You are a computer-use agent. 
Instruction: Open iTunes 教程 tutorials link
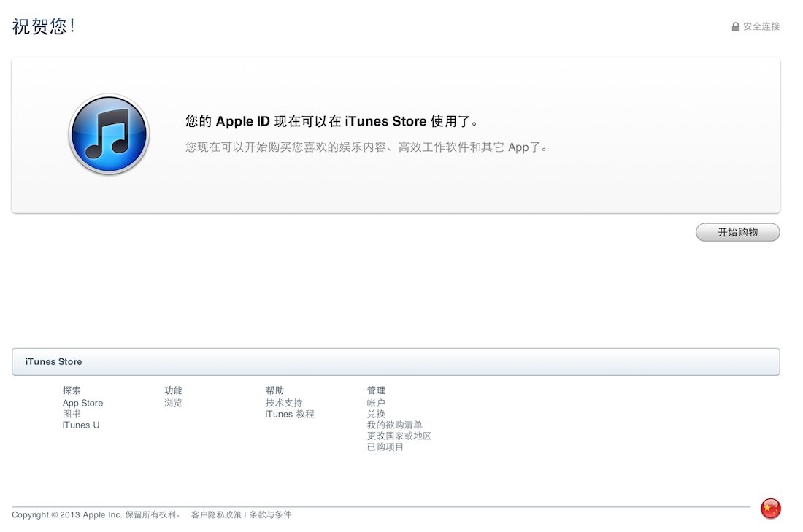[290, 414]
